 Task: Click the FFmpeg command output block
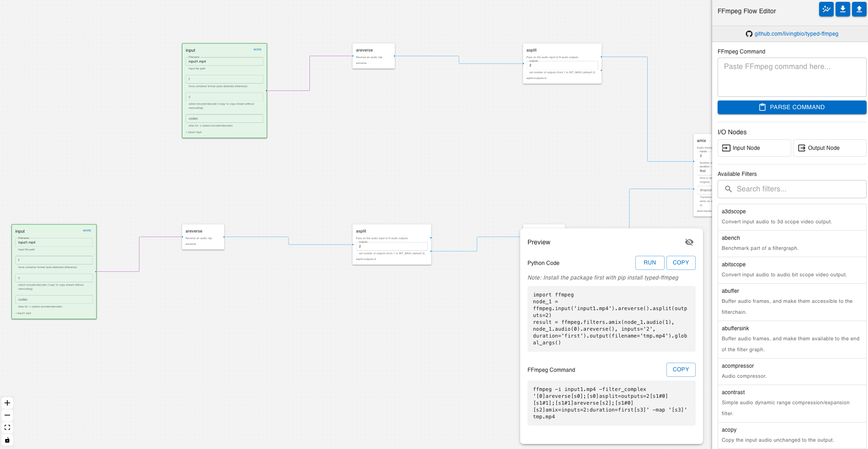click(x=612, y=403)
